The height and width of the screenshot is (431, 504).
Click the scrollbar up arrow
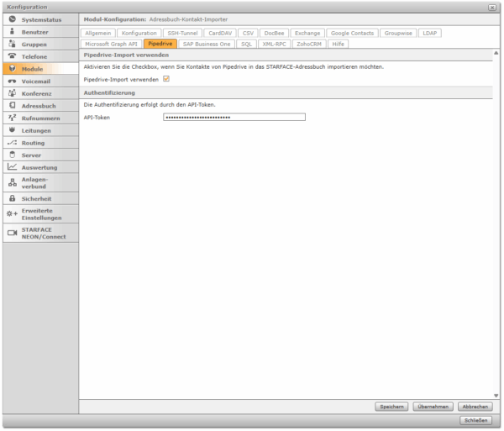tap(496, 53)
